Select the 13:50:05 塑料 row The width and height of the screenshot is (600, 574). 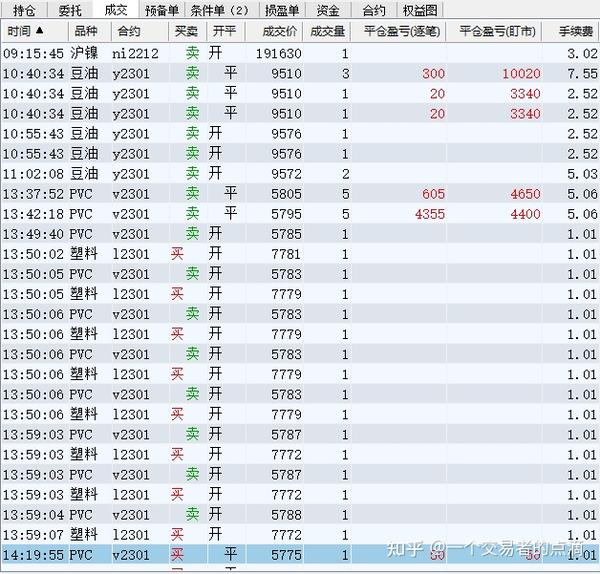300,294
